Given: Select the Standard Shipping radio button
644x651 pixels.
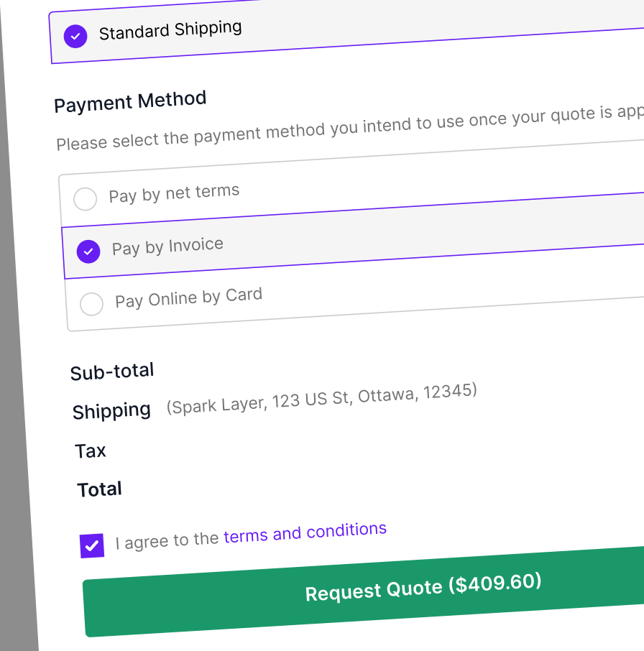Looking at the screenshot, I should tap(75, 36).
